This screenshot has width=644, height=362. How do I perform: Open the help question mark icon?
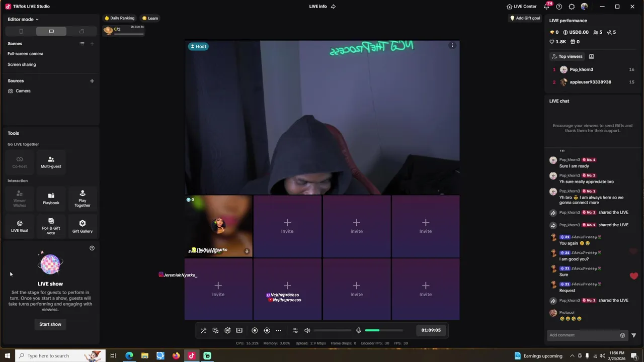point(559,7)
